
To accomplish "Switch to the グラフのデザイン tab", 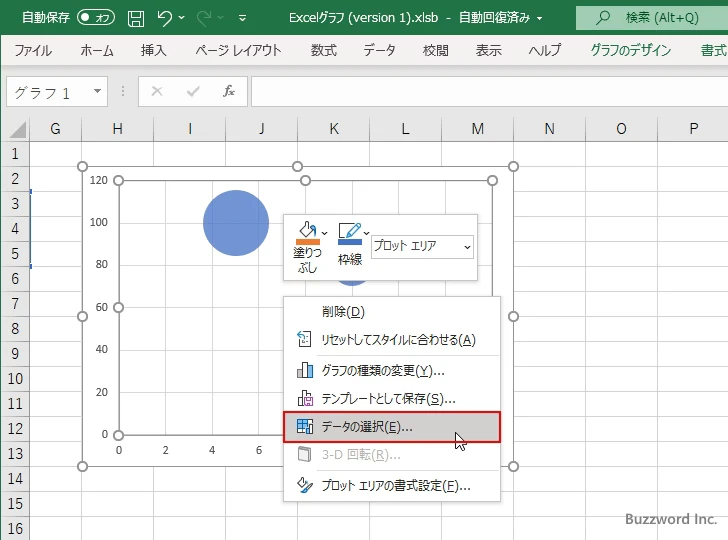I will [630, 50].
